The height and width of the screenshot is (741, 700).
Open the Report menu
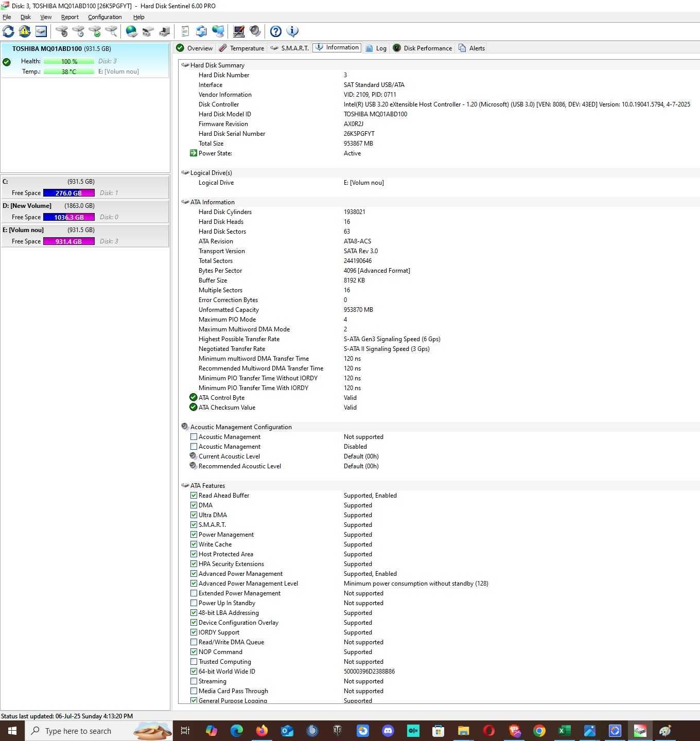click(70, 17)
